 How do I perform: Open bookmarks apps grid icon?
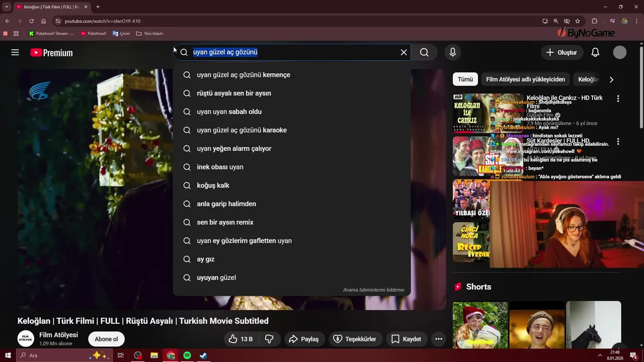(x=16, y=34)
